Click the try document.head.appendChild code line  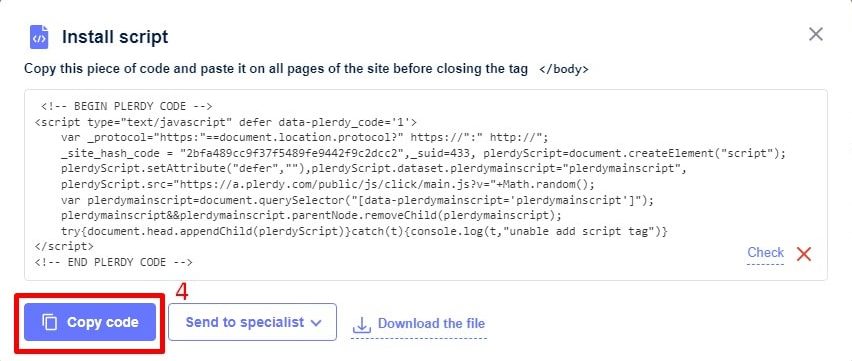364,231
